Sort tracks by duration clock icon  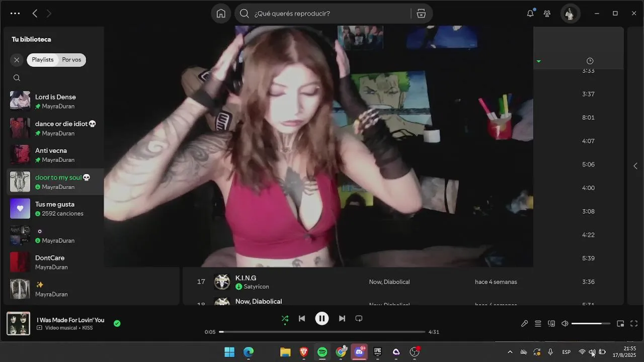click(590, 61)
